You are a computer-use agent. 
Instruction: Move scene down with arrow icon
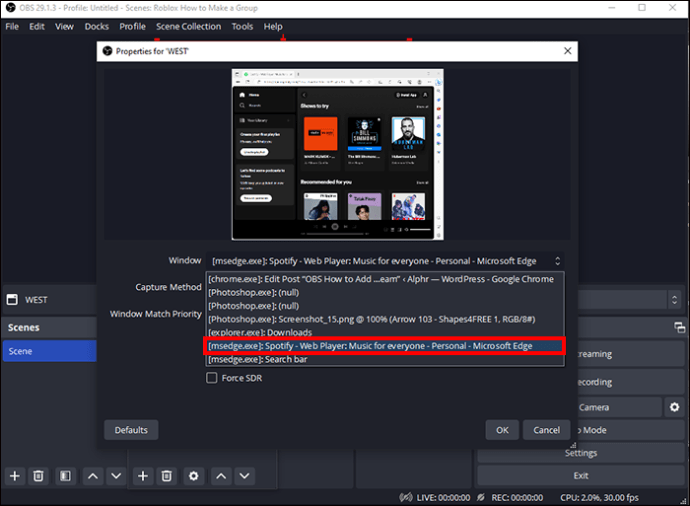pyautogui.click(x=116, y=476)
